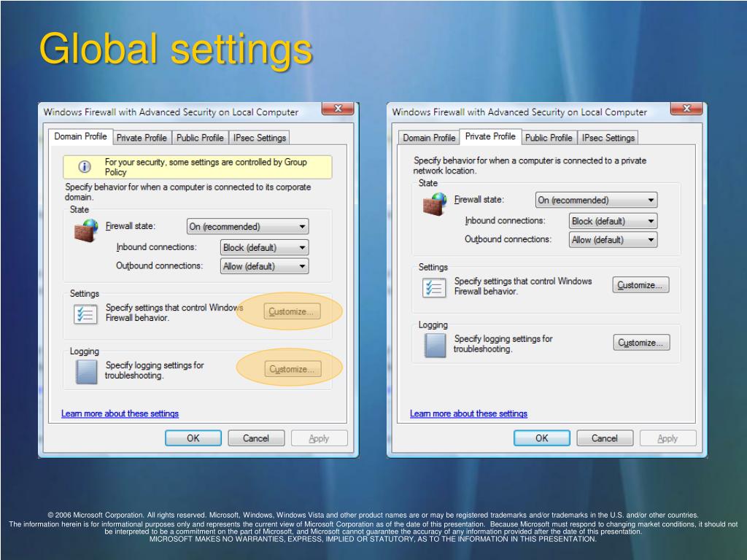Close the left Windows Firewall dialog

[x=338, y=109]
